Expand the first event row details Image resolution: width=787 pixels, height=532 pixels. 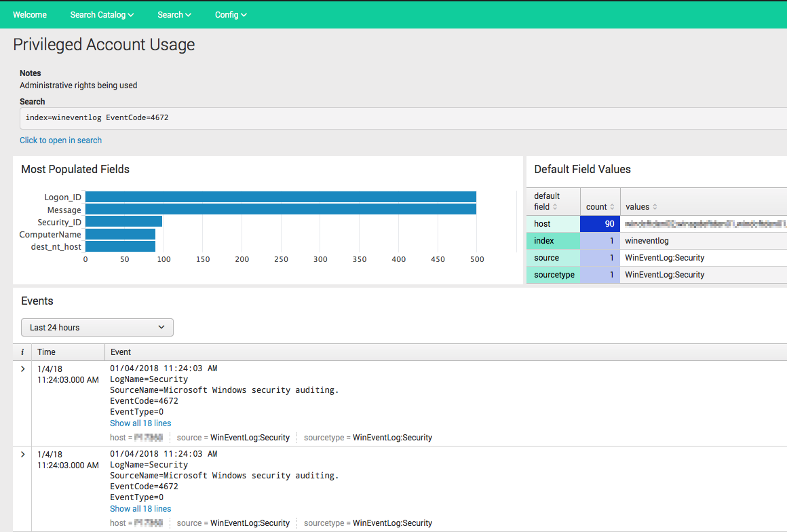tap(22, 369)
